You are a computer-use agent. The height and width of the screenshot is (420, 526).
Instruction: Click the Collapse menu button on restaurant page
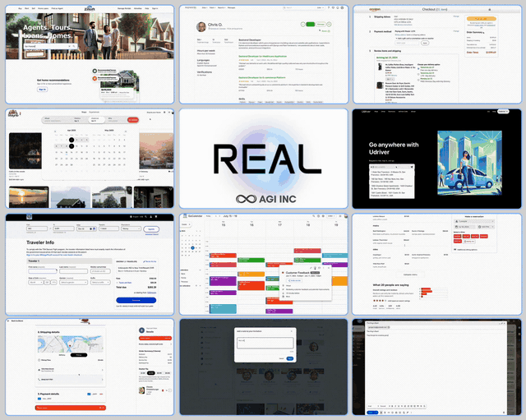point(410,275)
